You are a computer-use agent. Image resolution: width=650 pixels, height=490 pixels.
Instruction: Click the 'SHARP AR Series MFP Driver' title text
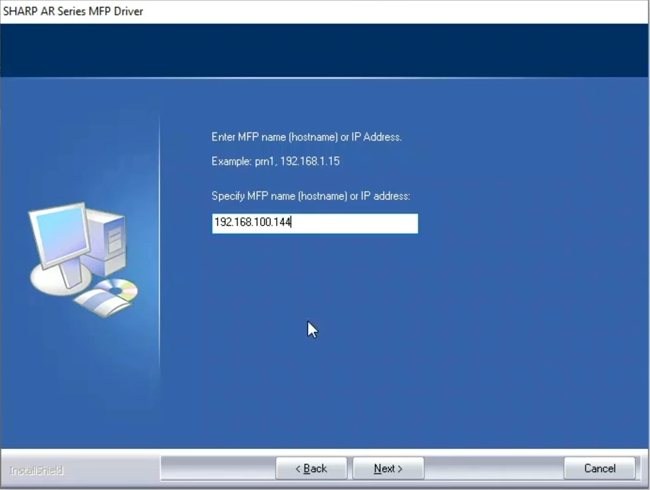[73, 11]
